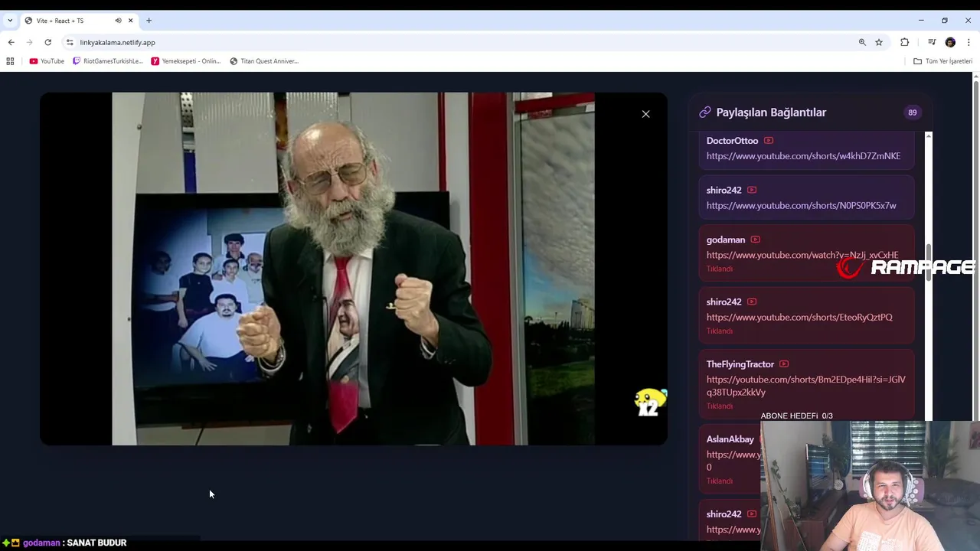Image resolution: width=980 pixels, height=551 pixels.
Task: Click the Tıklandı label under godaman's link
Action: click(x=719, y=269)
